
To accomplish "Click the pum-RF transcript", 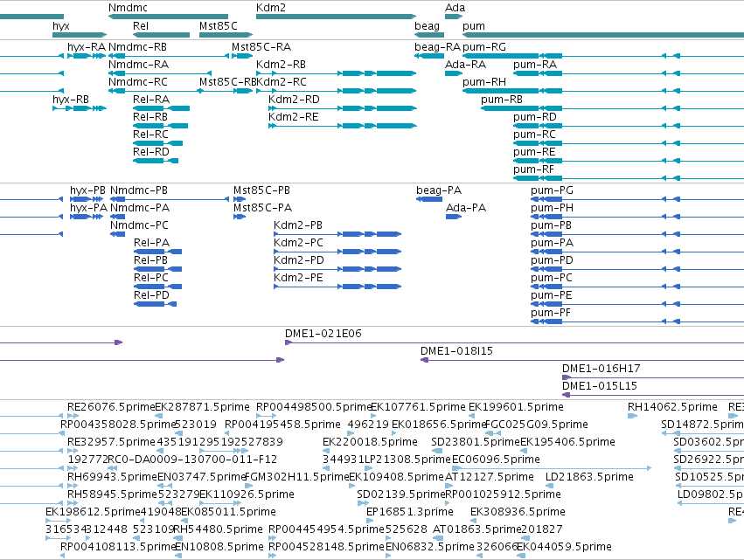I will pyautogui.click(x=629, y=178).
